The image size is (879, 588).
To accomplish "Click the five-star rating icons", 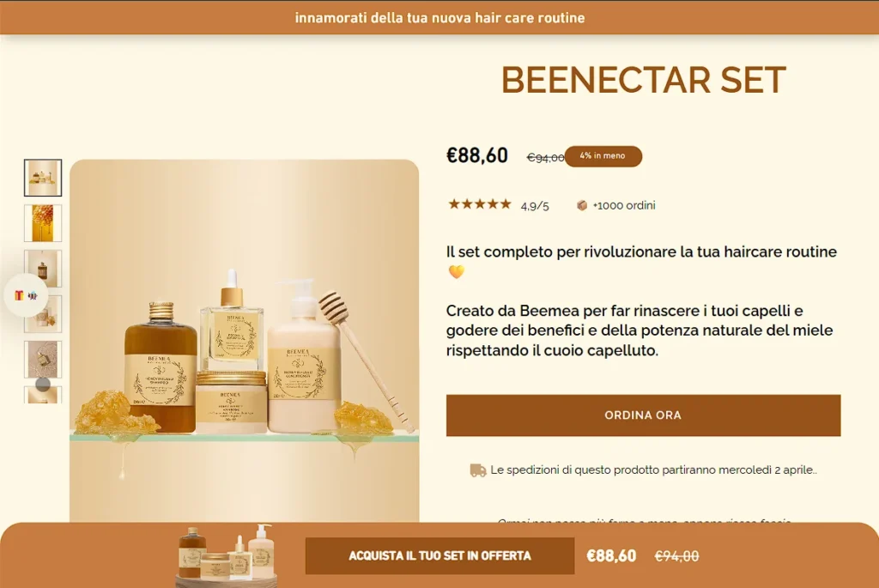I will click(479, 204).
